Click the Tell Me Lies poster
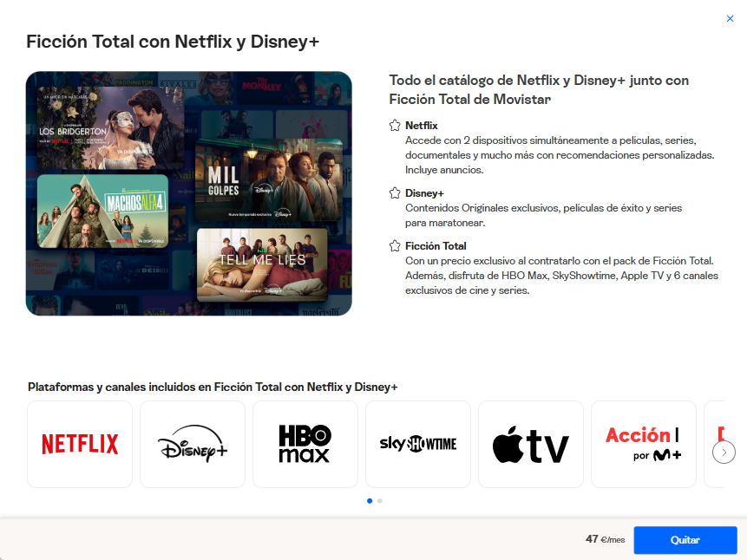Viewport: 747px width, 560px height. pos(262,264)
